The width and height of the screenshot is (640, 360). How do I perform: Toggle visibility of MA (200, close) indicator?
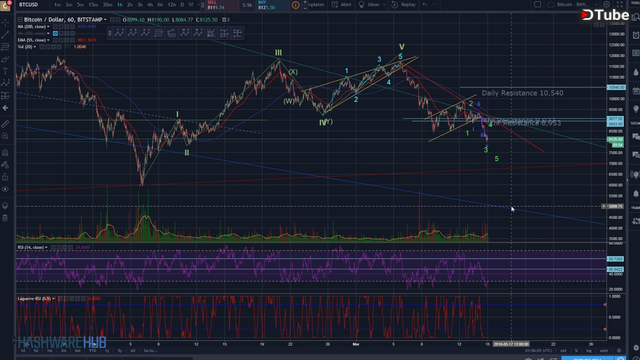click(x=56, y=27)
